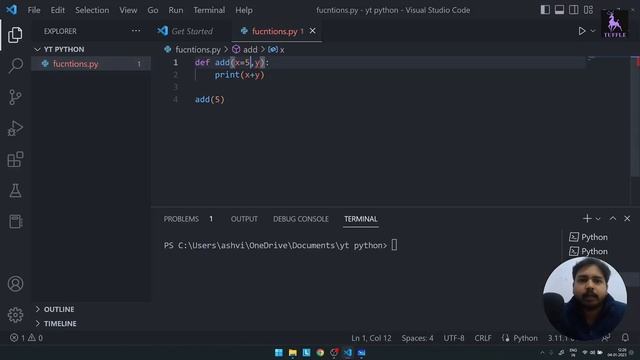Click editor vertical scrollbar minimap

[x=635, y=116]
